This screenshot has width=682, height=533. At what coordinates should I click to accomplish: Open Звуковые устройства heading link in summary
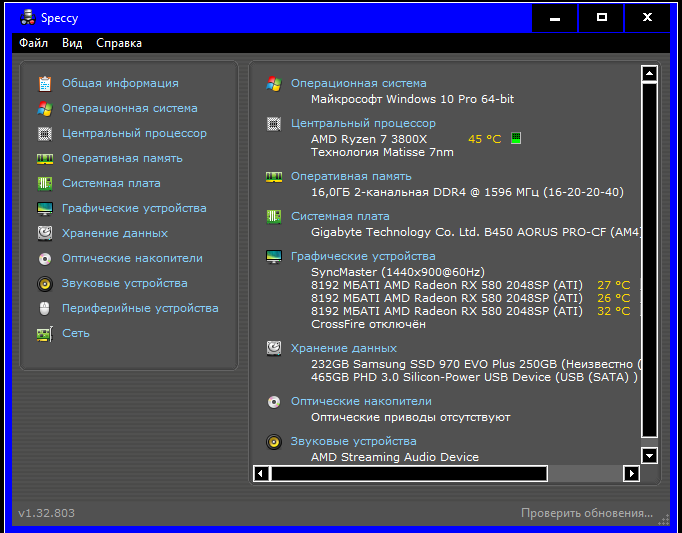tap(354, 441)
